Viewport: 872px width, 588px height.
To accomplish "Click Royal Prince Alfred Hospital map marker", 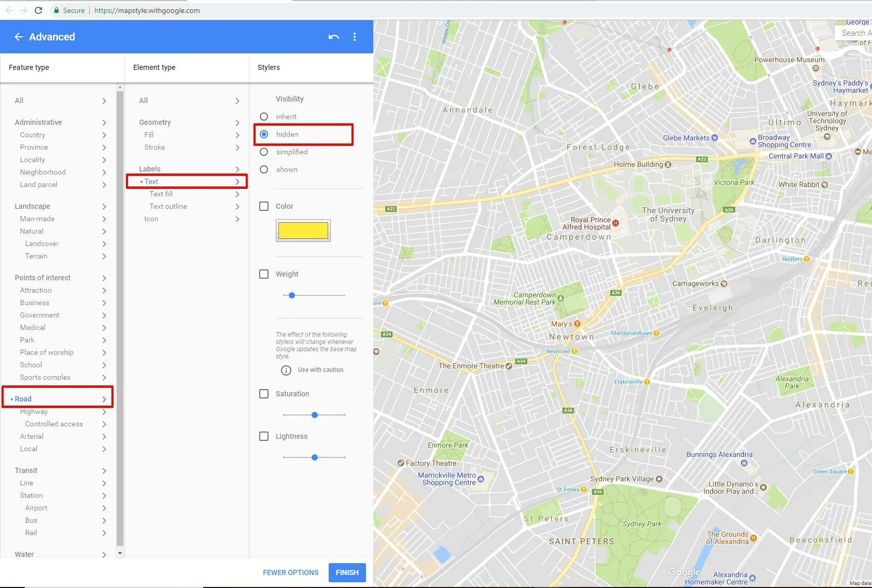I will pyautogui.click(x=615, y=223).
